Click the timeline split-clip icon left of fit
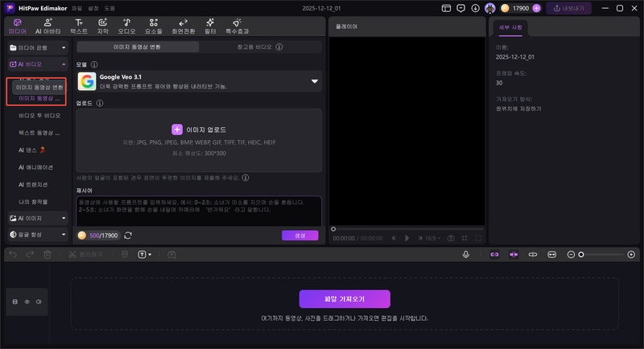This screenshot has width=644, height=349. point(533,255)
